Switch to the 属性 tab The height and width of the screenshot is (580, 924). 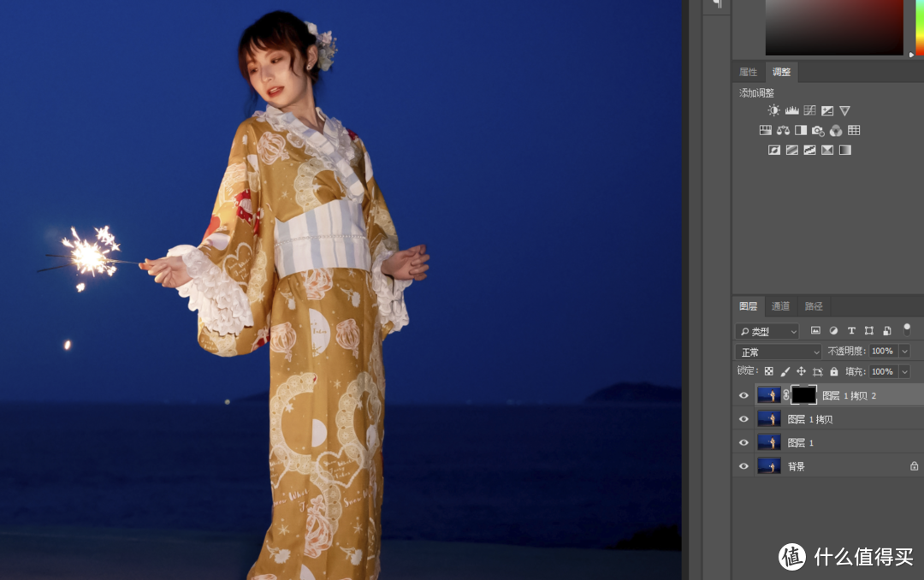pyautogui.click(x=748, y=72)
